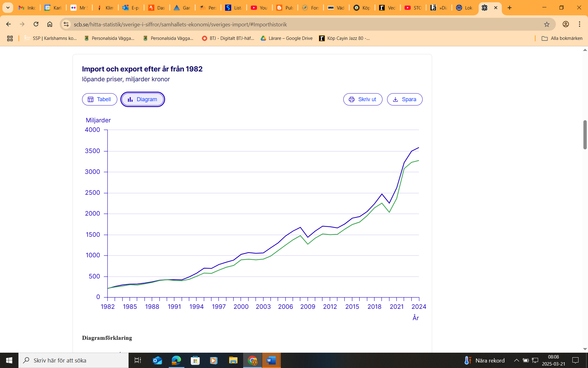Click the browser home icon

(50, 24)
